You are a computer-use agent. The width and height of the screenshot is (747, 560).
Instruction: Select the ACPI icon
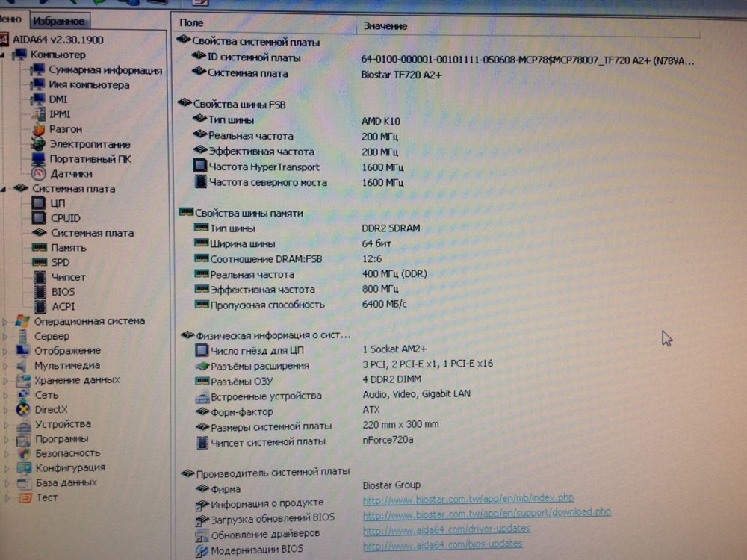pyautogui.click(x=40, y=306)
